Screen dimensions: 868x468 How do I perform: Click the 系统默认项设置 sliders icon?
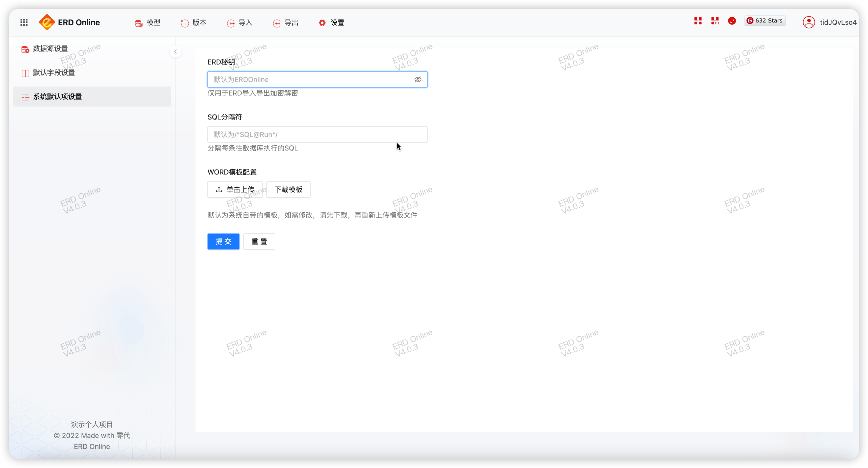point(25,97)
